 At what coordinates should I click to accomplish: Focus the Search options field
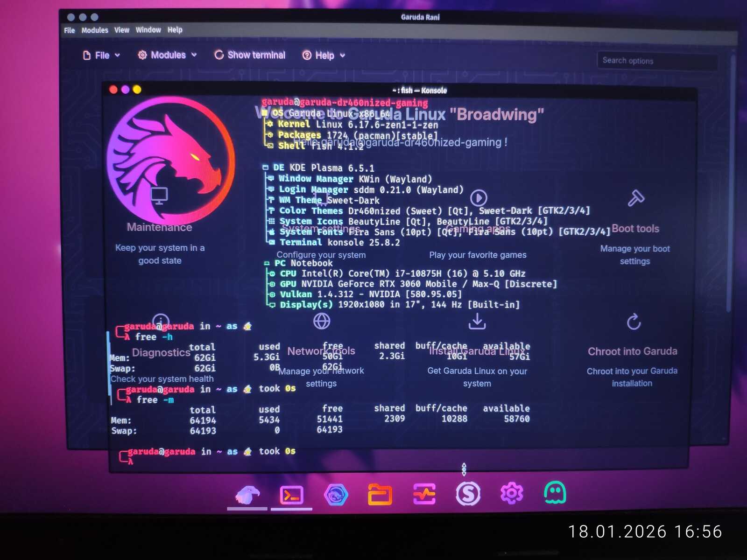tap(657, 61)
